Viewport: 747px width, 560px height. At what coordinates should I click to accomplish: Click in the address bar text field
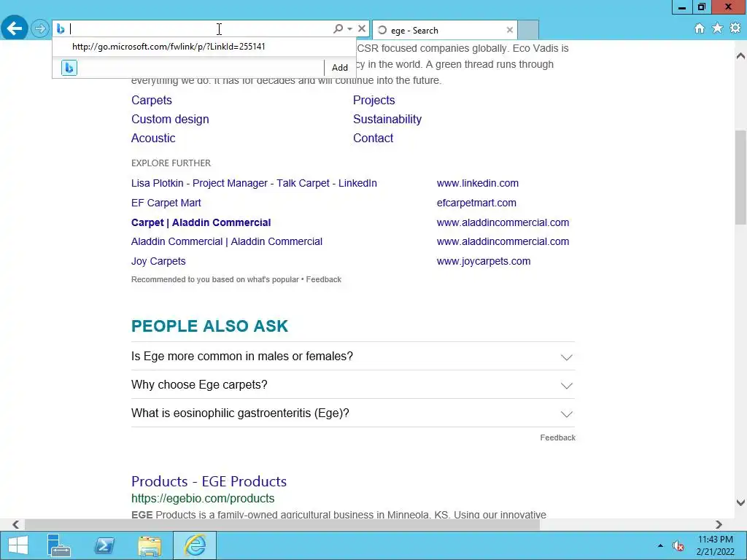coord(200,29)
